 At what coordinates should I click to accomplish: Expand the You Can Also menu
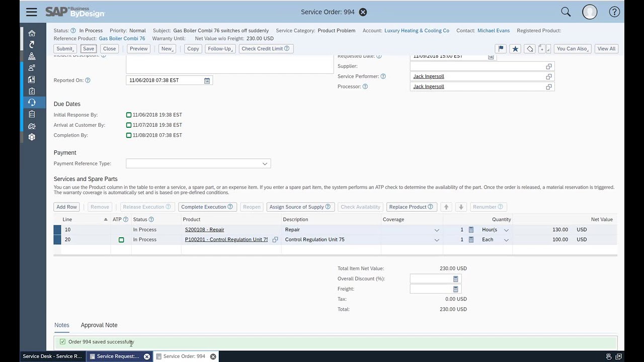tap(573, 49)
